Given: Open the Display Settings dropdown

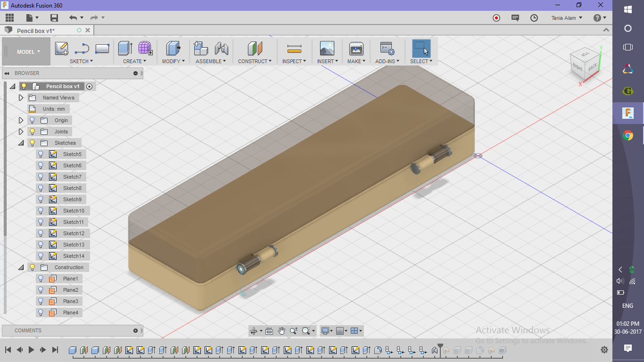Looking at the screenshot, I should (x=327, y=331).
